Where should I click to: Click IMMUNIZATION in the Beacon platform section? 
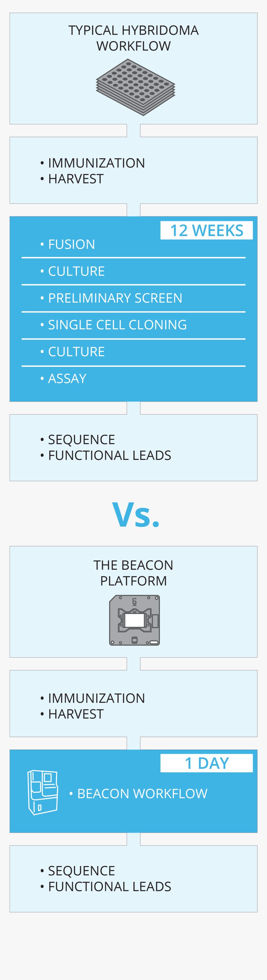(x=96, y=698)
